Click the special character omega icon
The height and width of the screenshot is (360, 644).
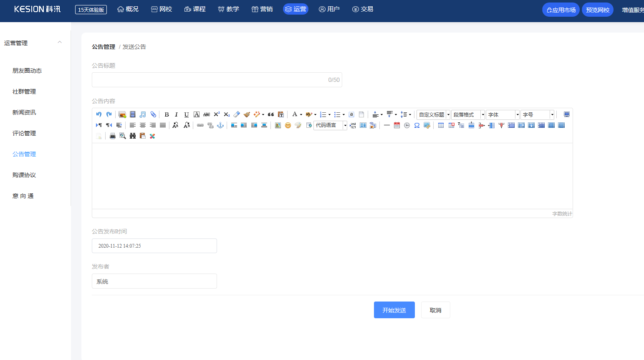[417, 125]
